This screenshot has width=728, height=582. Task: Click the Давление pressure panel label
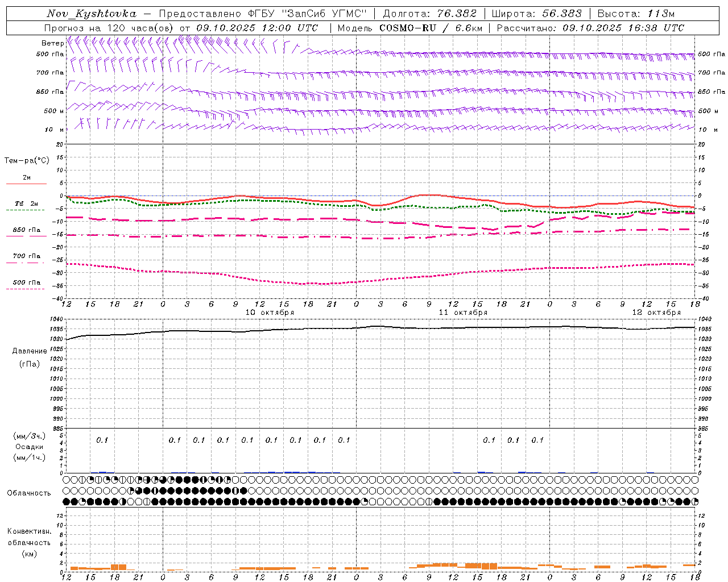point(30,351)
